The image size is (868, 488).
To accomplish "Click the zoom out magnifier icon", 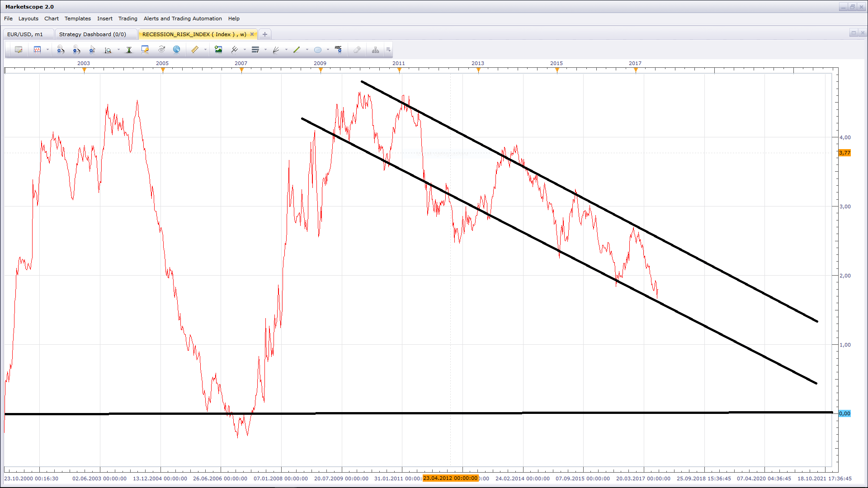I will (x=76, y=50).
